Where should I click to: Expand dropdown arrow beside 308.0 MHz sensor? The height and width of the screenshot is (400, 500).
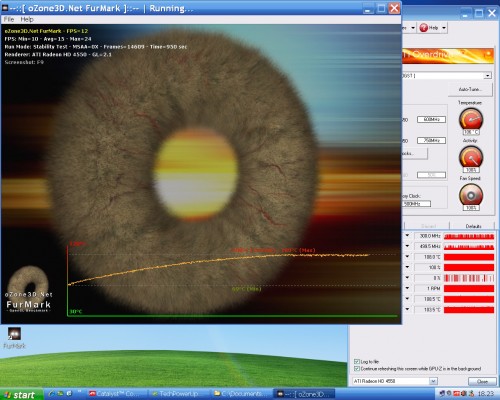pyautogui.click(x=407, y=236)
